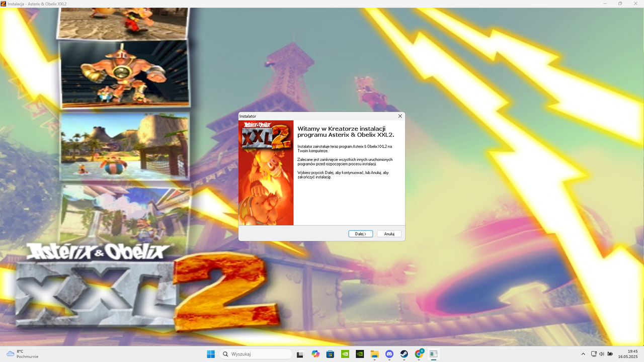Cancel setup with the Anuluj button
Viewport: 644px width, 362px height.
coord(389,234)
